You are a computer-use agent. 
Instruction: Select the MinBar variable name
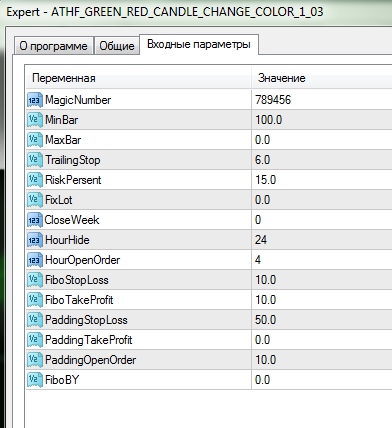(62, 120)
